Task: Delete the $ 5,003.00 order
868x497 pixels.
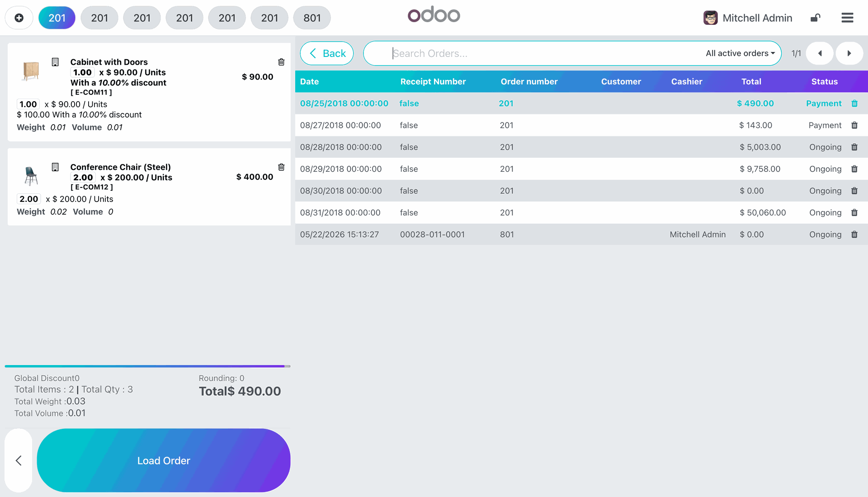Action: (854, 147)
